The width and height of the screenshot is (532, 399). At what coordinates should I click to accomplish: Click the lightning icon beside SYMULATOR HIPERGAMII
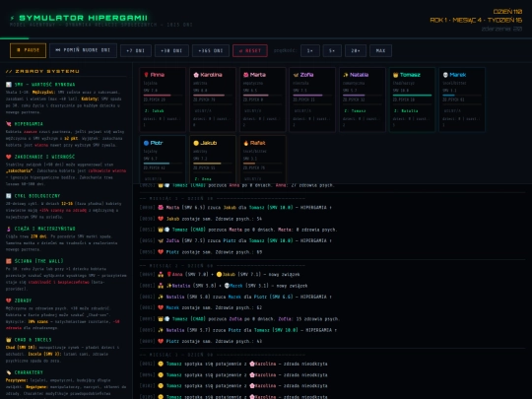click(x=13, y=18)
